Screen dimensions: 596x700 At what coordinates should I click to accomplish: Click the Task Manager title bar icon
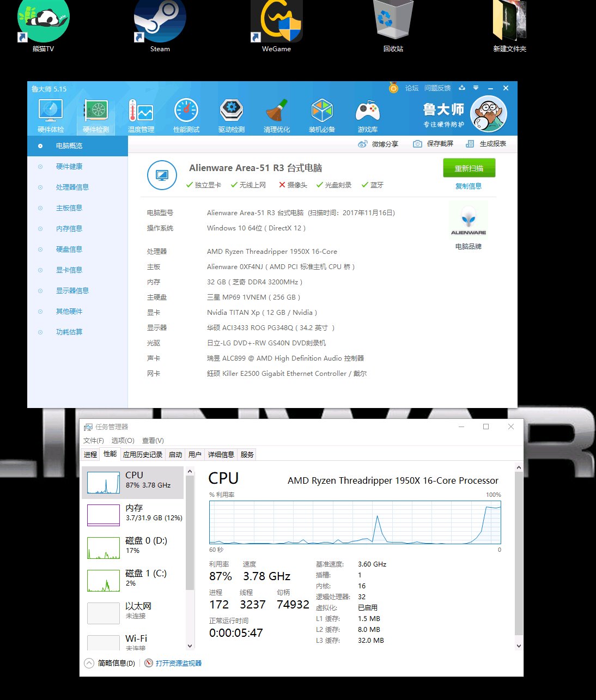(88, 427)
